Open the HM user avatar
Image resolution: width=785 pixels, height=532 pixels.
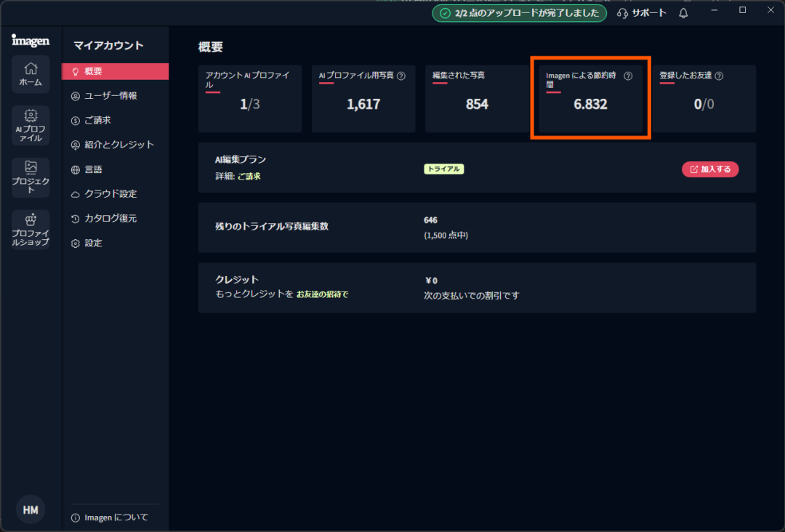pos(31,510)
